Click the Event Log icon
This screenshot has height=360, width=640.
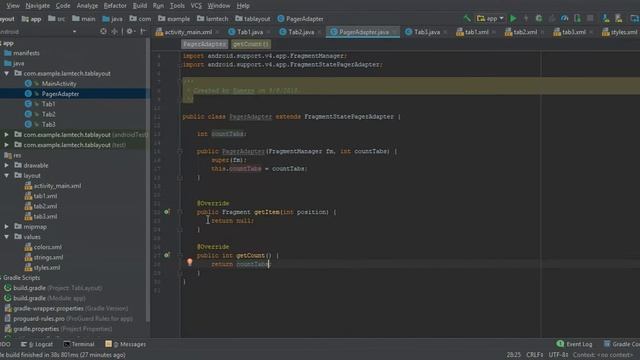[x=560, y=344]
